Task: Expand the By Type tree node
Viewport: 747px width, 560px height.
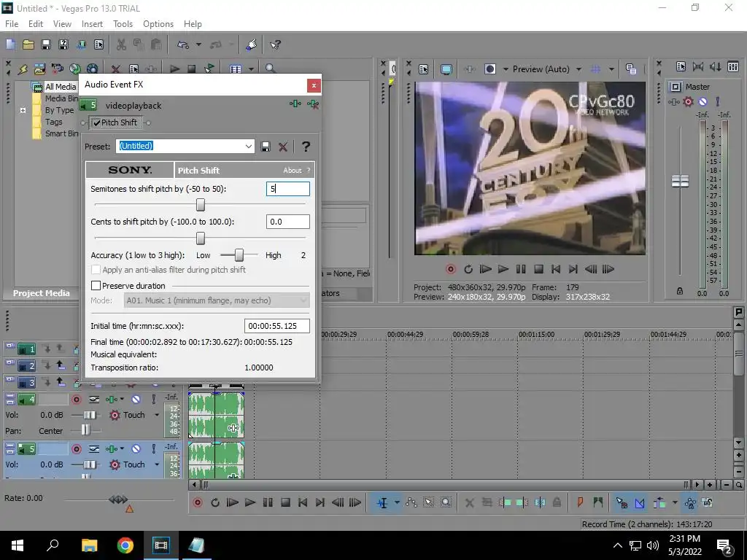Action: coord(23,110)
